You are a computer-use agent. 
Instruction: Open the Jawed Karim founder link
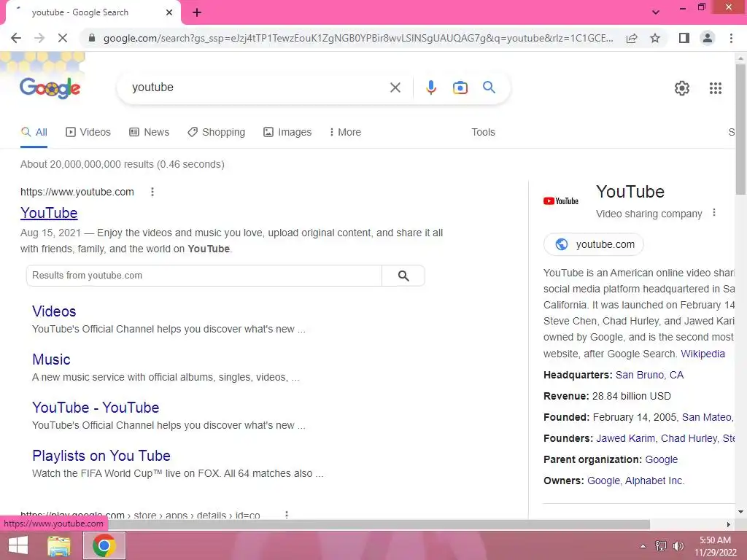(x=625, y=438)
